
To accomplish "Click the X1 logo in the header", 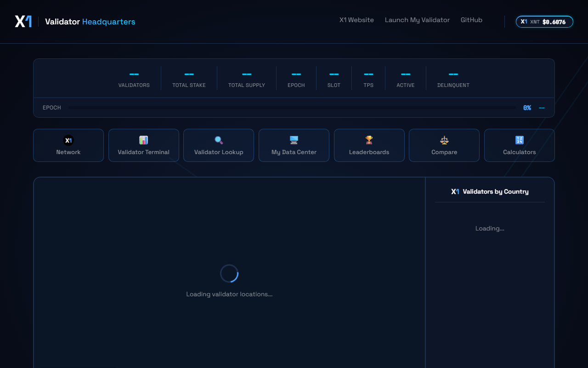I will 23,21.
